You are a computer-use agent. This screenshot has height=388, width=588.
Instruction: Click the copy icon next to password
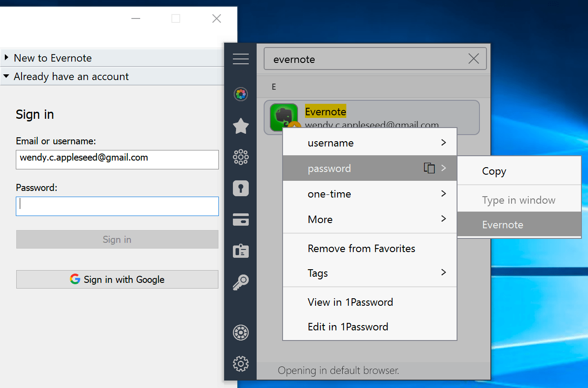428,168
